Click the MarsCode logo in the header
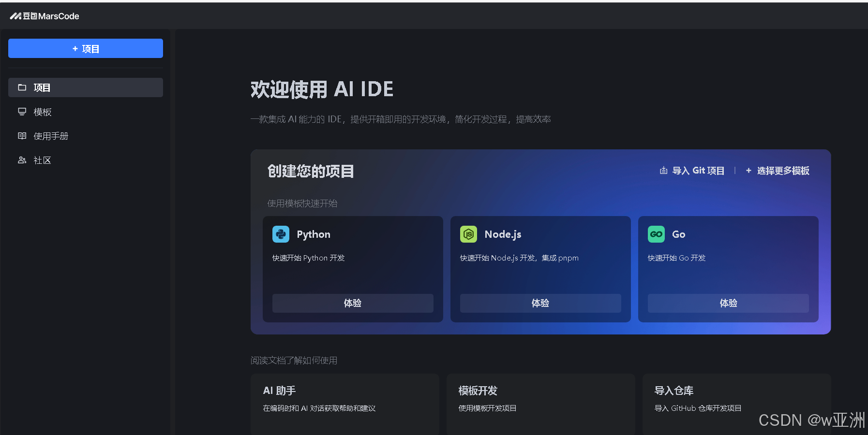The width and height of the screenshot is (868, 435). point(45,16)
